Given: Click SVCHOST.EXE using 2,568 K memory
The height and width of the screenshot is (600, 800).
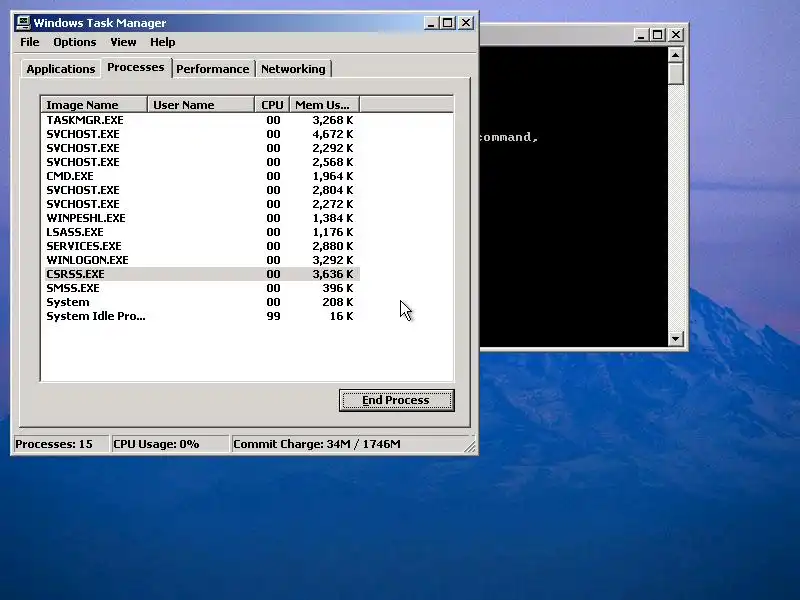Looking at the screenshot, I should pyautogui.click(x=202, y=162).
